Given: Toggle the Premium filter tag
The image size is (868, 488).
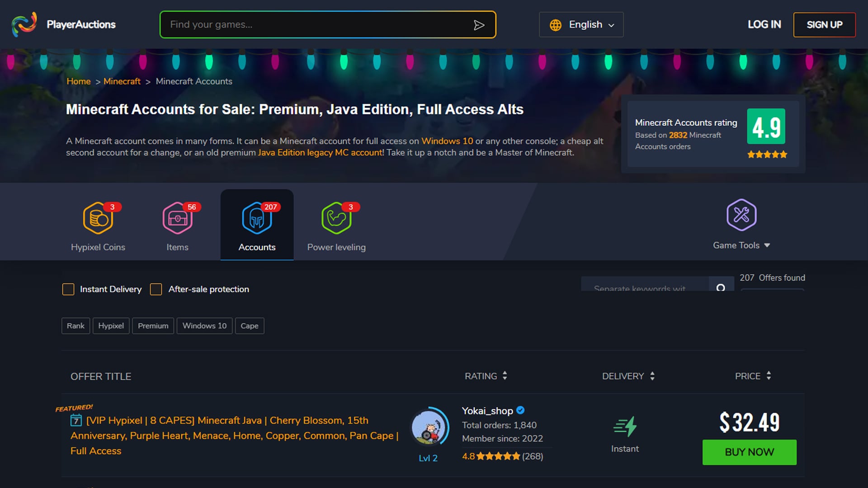Looking at the screenshot, I should pyautogui.click(x=153, y=325).
